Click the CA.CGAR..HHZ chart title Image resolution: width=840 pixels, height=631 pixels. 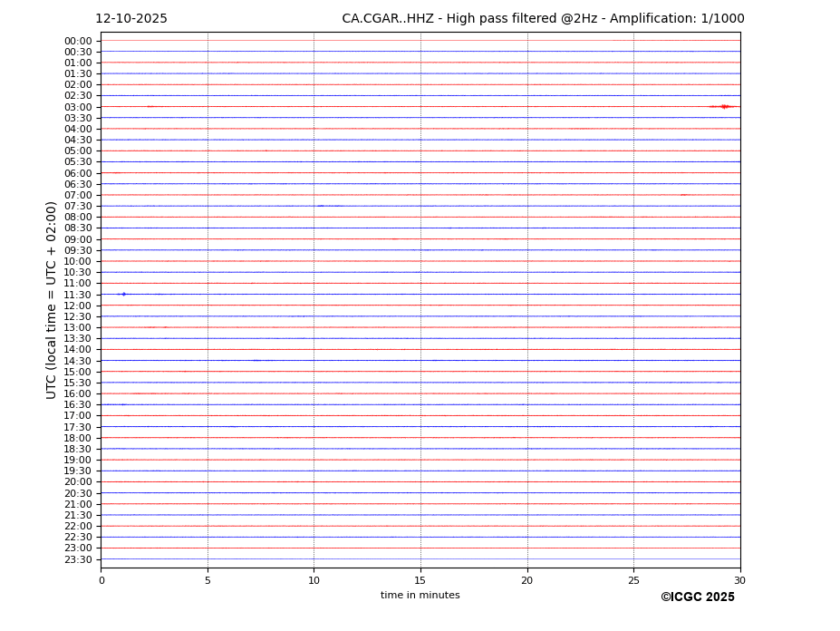click(x=543, y=19)
